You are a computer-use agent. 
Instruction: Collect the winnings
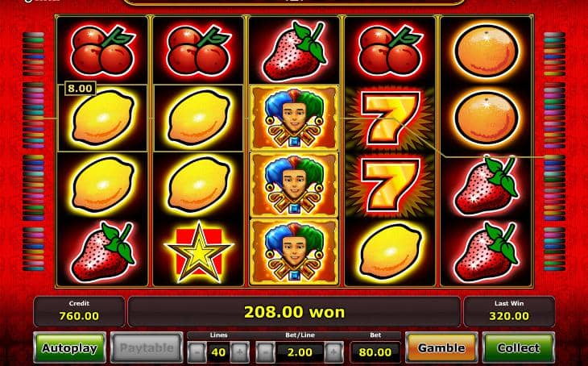tap(519, 348)
